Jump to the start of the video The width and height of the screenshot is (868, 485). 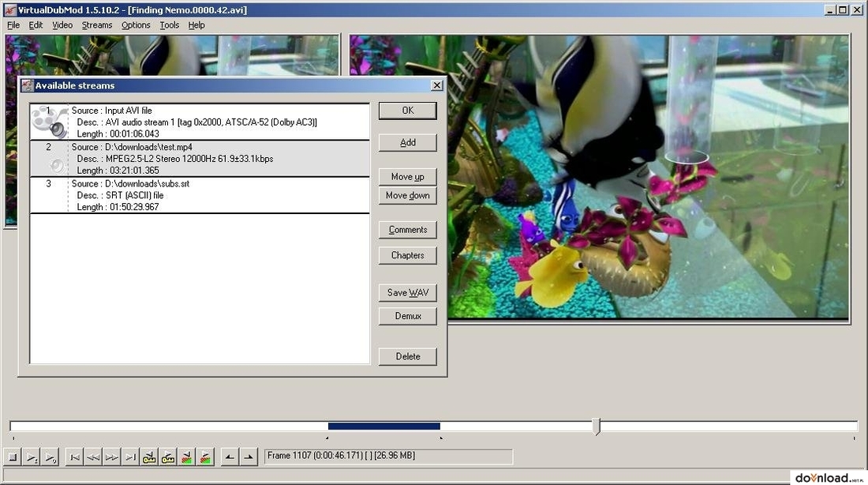point(75,457)
